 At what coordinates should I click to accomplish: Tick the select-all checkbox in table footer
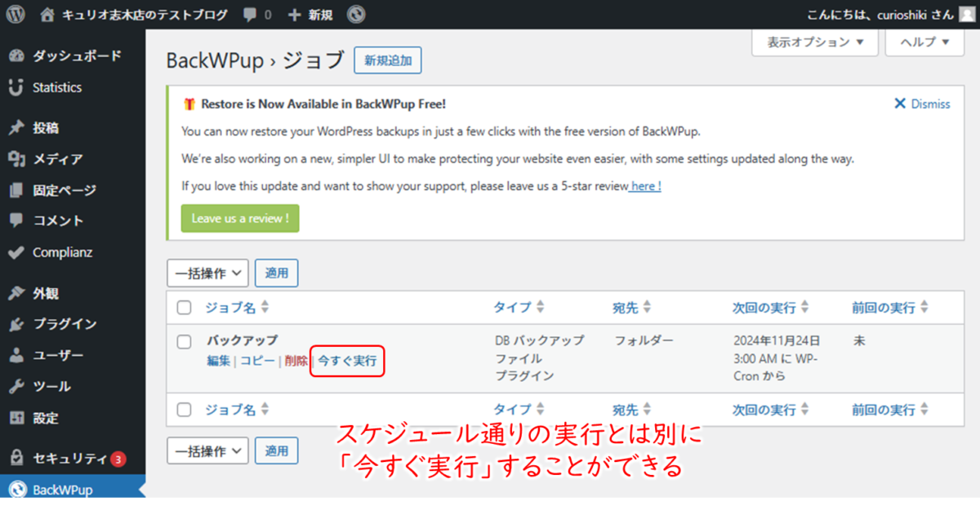[x=184, y=410]
